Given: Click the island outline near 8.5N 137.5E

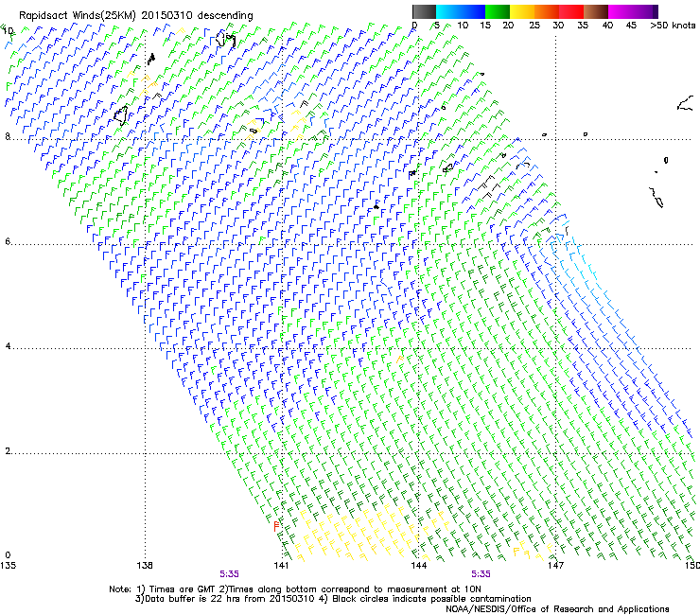Looking at the screenshot, I should click(120, 115).
